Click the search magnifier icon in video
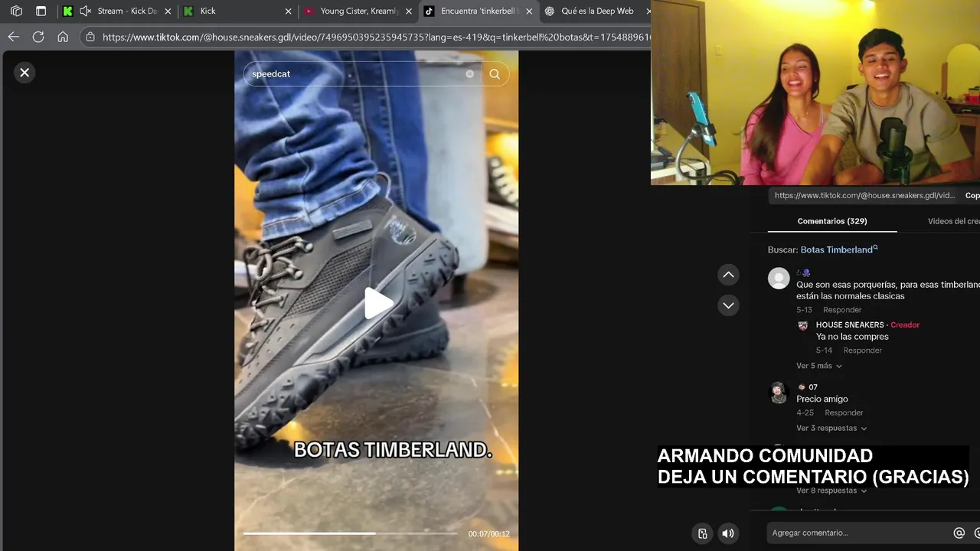Viewport: 980px width, 551px height. click(x=495, y=74)
